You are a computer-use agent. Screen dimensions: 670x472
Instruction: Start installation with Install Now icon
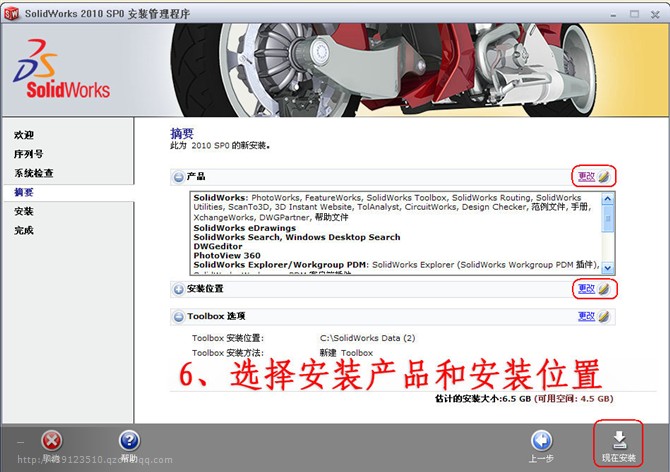click(619, 441)
